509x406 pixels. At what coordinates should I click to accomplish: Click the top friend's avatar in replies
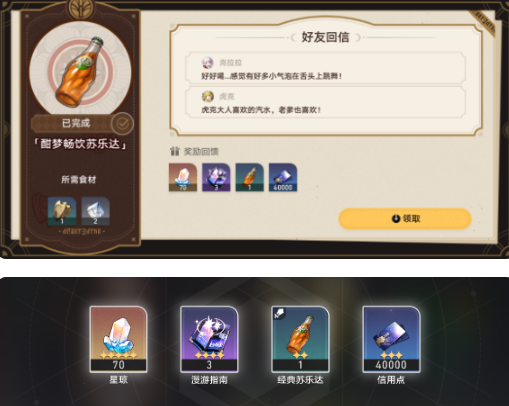[208, 62]
